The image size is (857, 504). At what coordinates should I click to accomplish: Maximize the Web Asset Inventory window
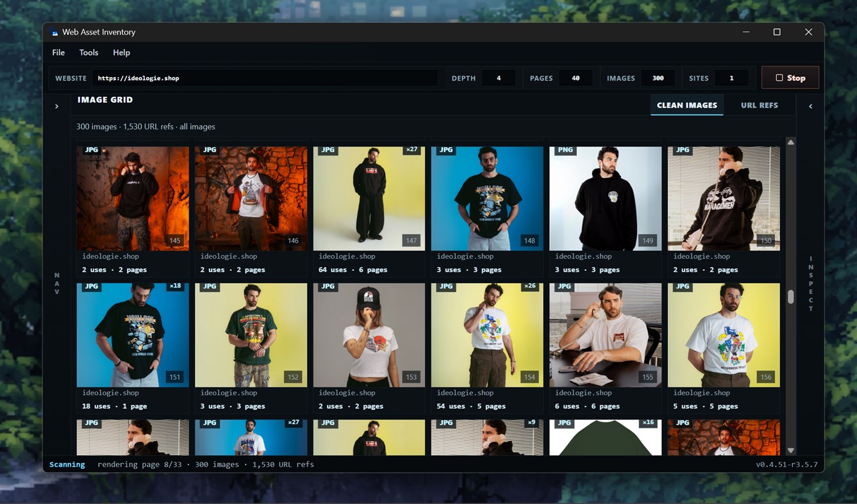coord(777,32)
